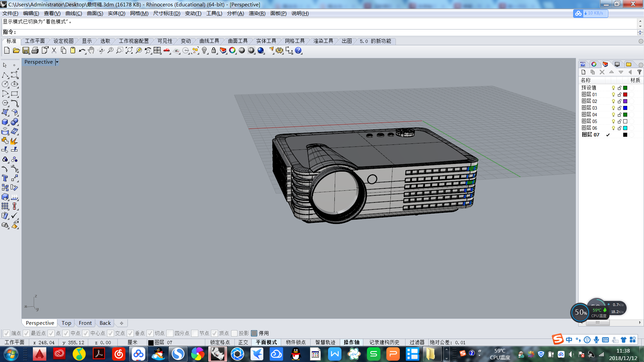Screen dimensions: 644x362
Task: Open the 渲染(R) menu
Action: pos(257,13)
